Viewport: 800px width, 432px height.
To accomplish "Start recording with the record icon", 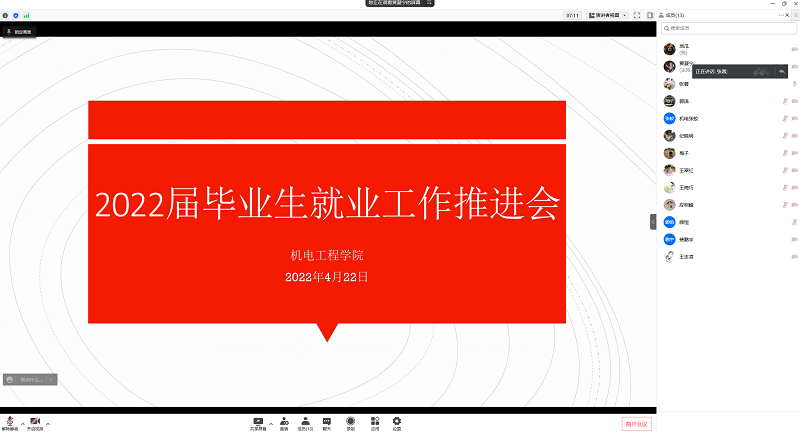I will point(350,422).
